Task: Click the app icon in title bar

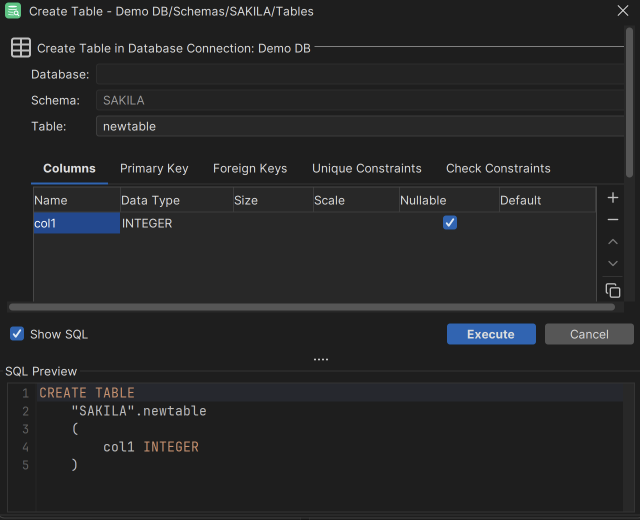Action: (x=13, y=11)
